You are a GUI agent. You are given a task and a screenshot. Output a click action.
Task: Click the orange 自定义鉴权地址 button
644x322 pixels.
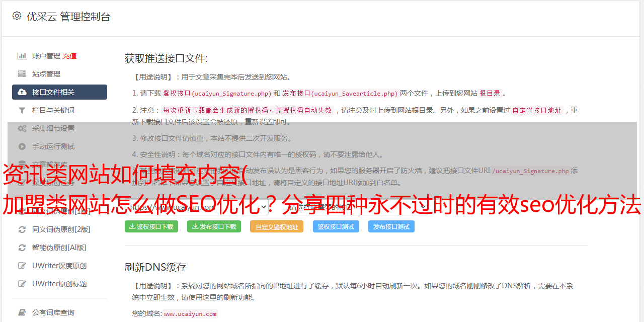pyautogui.click(x=277, y=226)
